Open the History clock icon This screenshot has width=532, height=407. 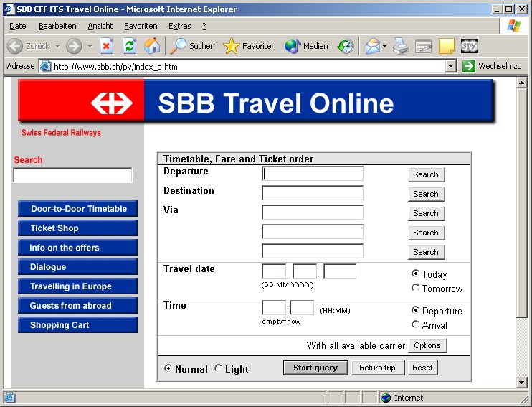point(346,46)
